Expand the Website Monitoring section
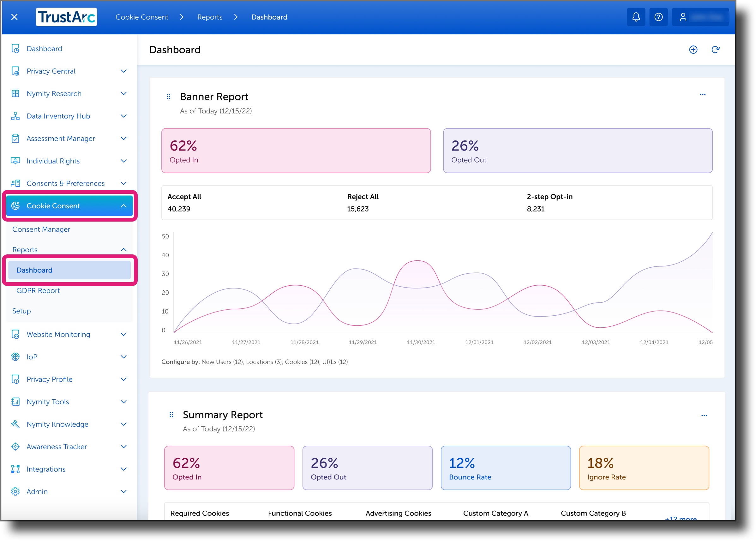 124,334
